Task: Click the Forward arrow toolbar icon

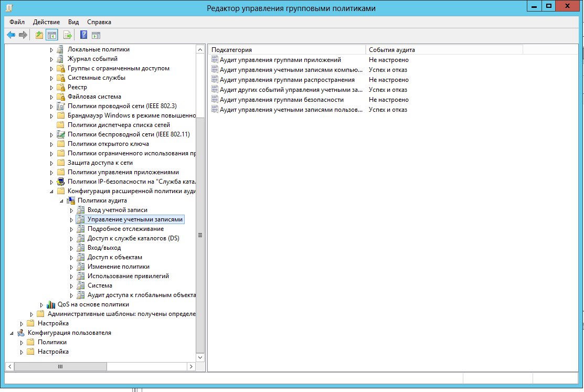Action: pyautogui.click(x=23, y=35)
